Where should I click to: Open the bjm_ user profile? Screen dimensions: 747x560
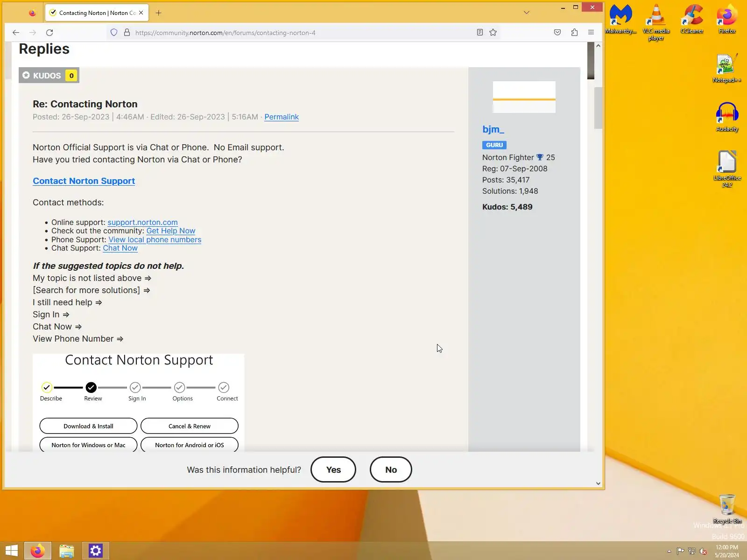[493, 129]
